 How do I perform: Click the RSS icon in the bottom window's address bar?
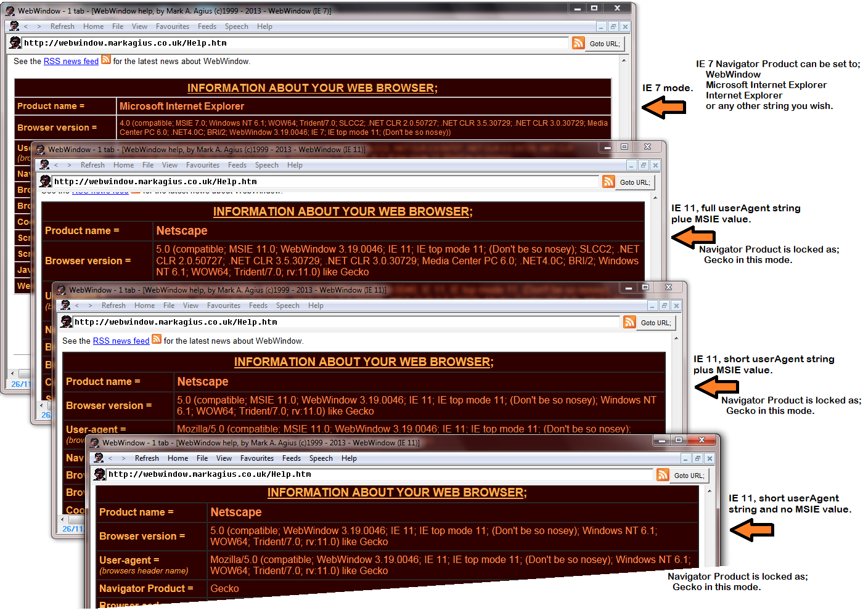663,475
